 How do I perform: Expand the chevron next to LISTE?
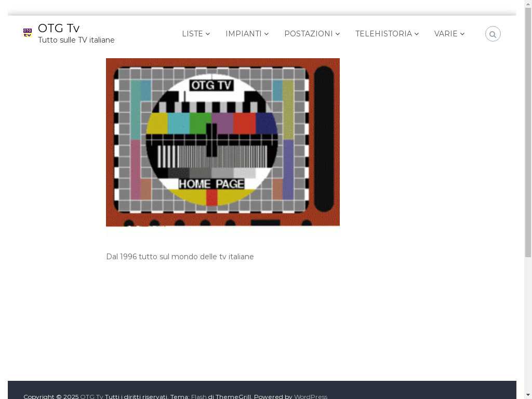click(208, 34)
